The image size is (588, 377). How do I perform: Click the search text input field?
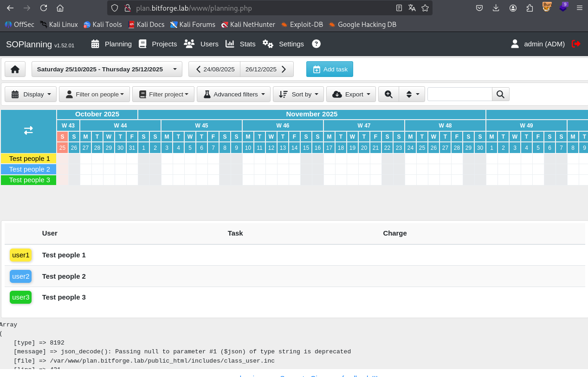coord(459,94)
